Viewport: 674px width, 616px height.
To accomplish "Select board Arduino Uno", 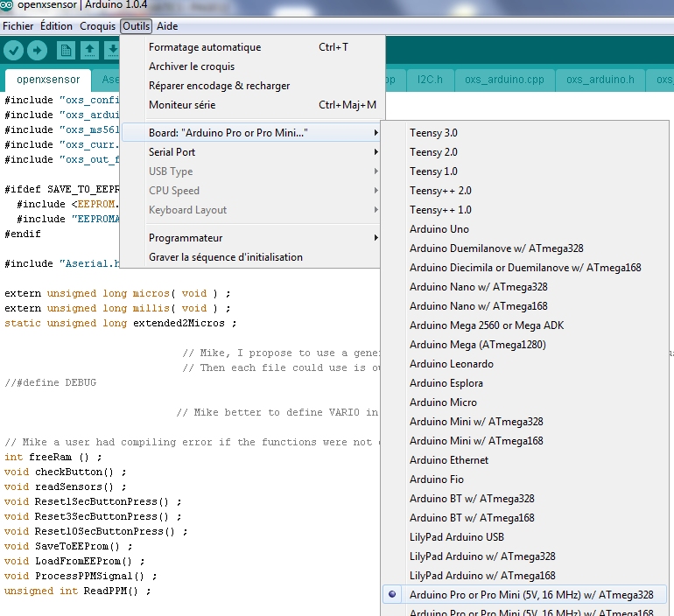I will (524, 229).
